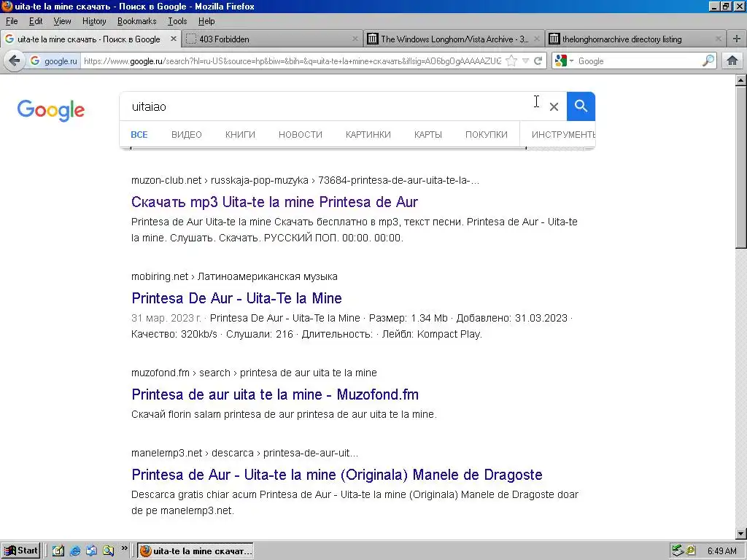Screen dimensions: 747x560
Task: Open result Printesa de aur uita te la mine - Muzofond.fm
Action: (x=275, y=394)
